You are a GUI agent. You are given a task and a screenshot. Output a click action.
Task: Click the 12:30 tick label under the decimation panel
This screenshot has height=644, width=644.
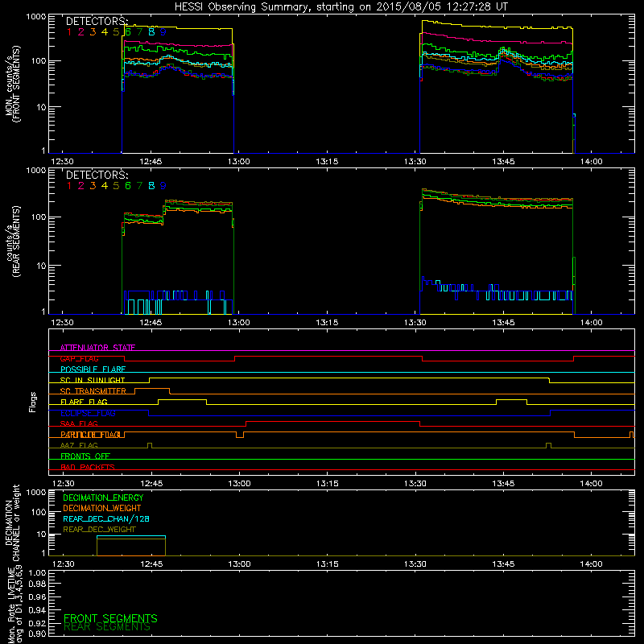[x=63, y=564]
